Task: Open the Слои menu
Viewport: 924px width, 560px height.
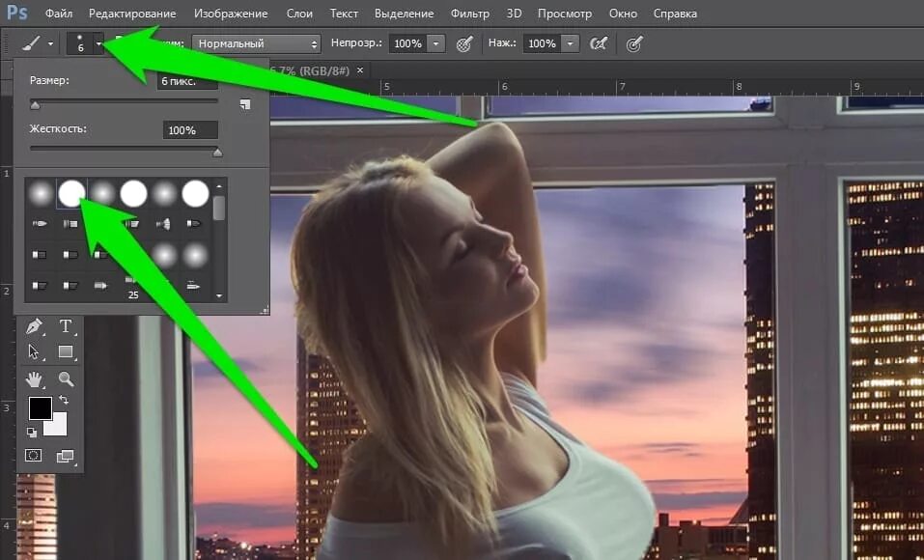Action: pos(299,13)
